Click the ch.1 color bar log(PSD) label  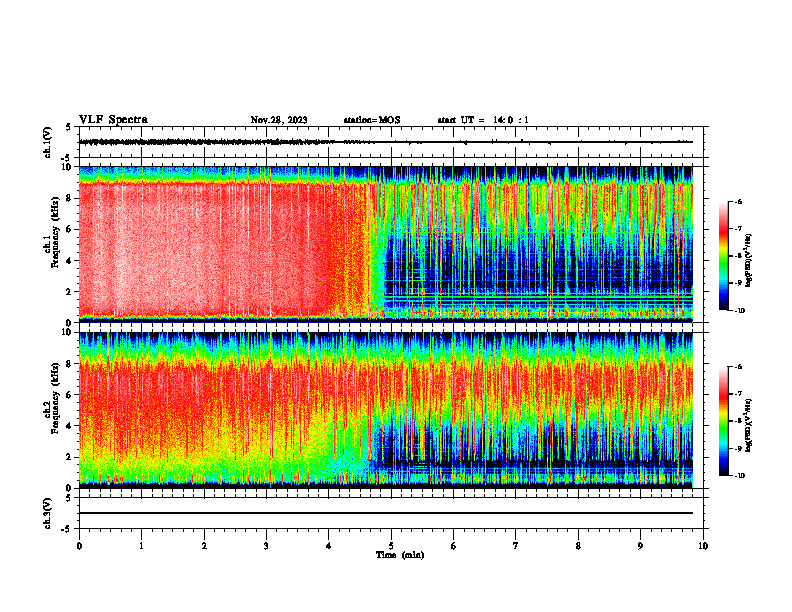(x=749, y=261)
